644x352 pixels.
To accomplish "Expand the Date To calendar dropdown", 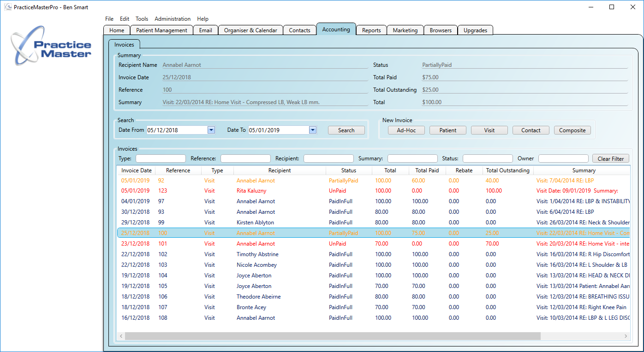I will tap(313, 130).
